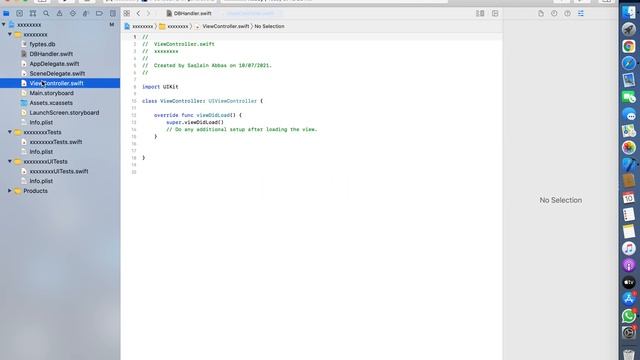Click the 'import UIKit' code line
This screenshot has height=360, width=640.
coord(160,87)
